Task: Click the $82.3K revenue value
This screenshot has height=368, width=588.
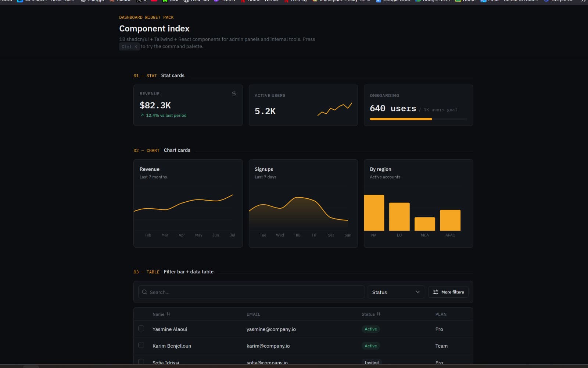Action: [155, 105]
